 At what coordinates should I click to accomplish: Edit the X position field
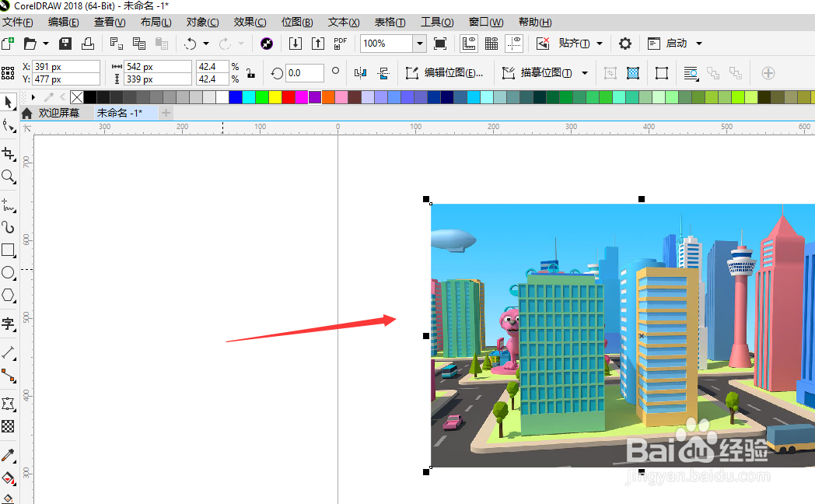pyautogui.click(x=66, y=67)
